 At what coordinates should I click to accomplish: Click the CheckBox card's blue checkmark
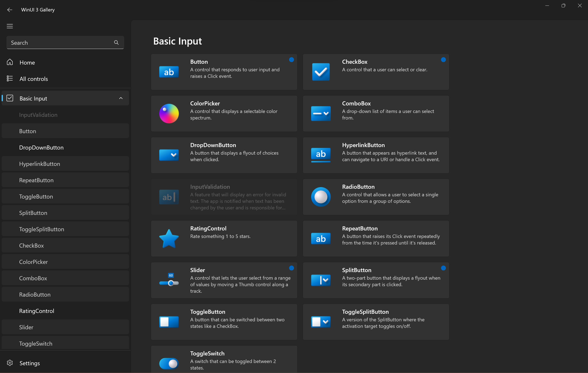321,71
